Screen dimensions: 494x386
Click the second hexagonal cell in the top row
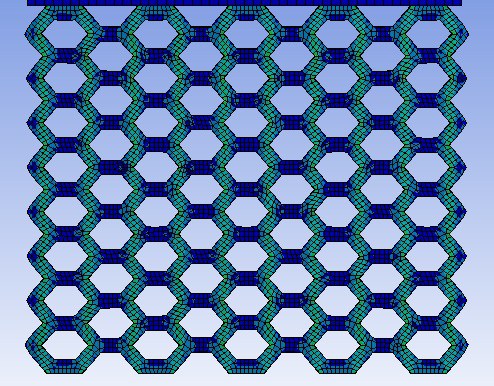[x=156, y=34]
